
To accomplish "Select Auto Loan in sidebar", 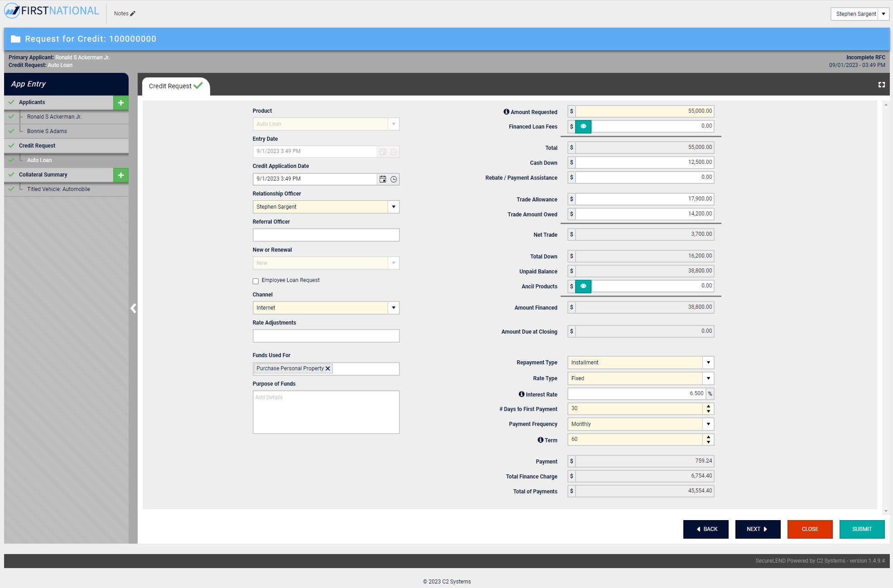I will pos(67,160).
